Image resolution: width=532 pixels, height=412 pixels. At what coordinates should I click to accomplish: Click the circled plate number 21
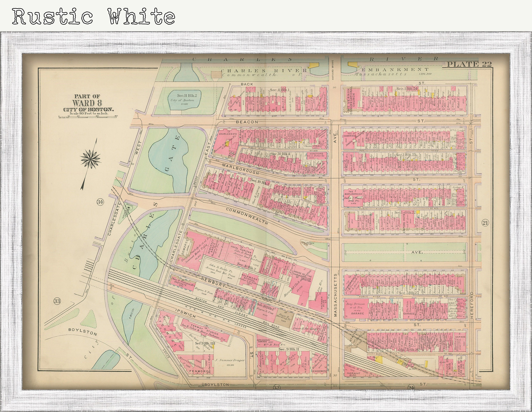point(485,223)
